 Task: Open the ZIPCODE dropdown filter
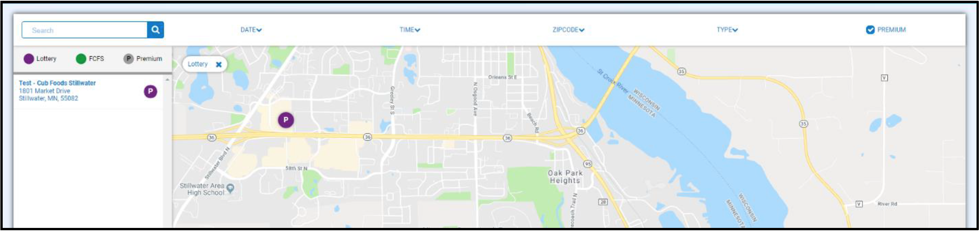click(568, 30)
